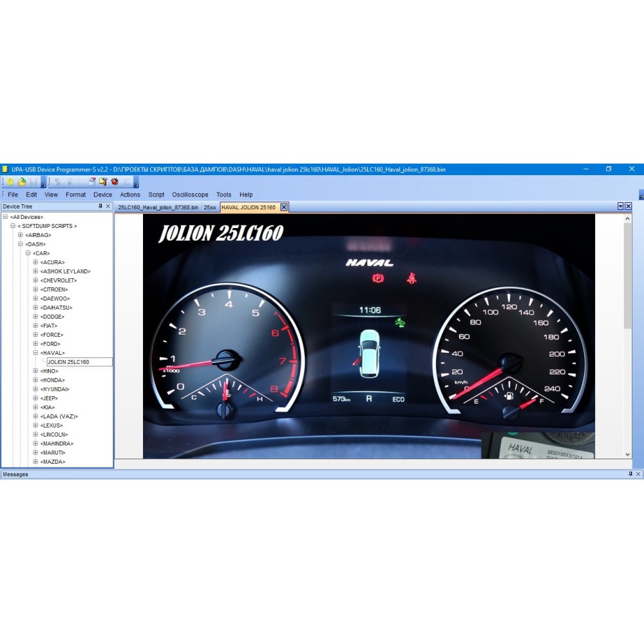Click the scroll down arrow of image pane
Image resolution: width=644 pixels, height=644 pixels.
click(627, 454)
